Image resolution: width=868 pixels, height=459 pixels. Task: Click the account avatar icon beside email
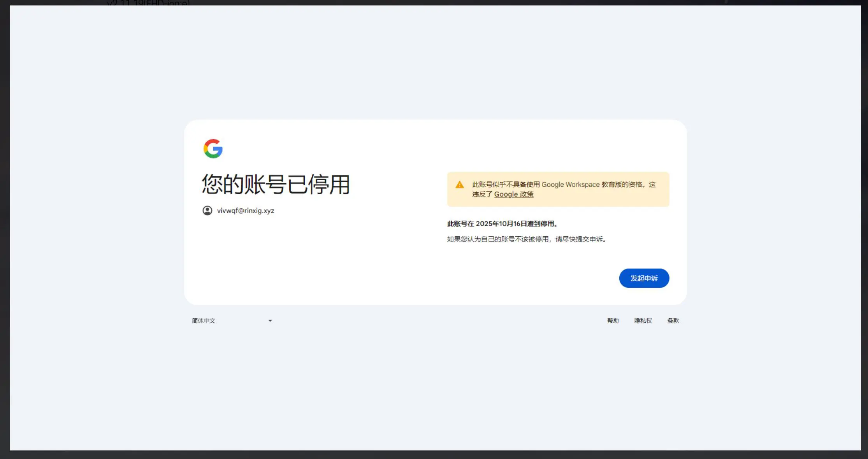(x=207, y=211)
